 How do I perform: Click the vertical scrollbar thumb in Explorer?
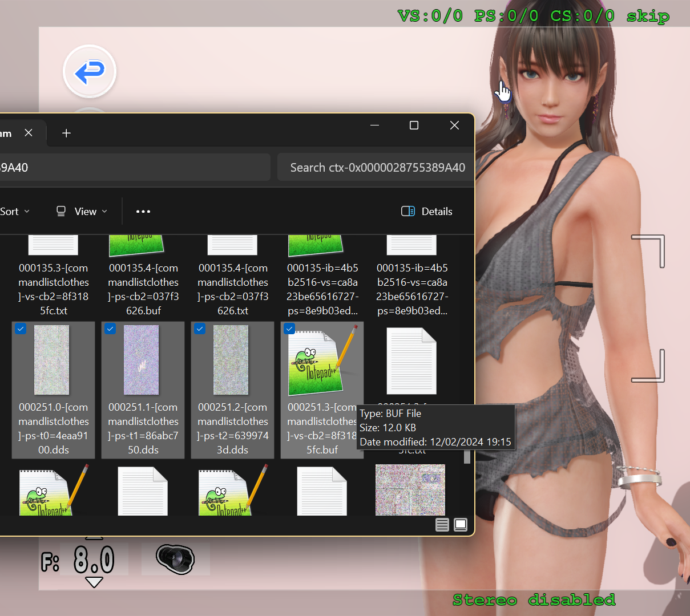(x=467, y=456)
